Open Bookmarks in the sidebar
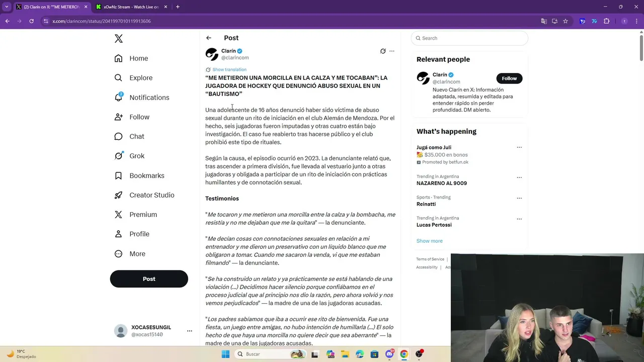Screen dimensions: 644x362 pyautogui.click(x=139, y=175)
